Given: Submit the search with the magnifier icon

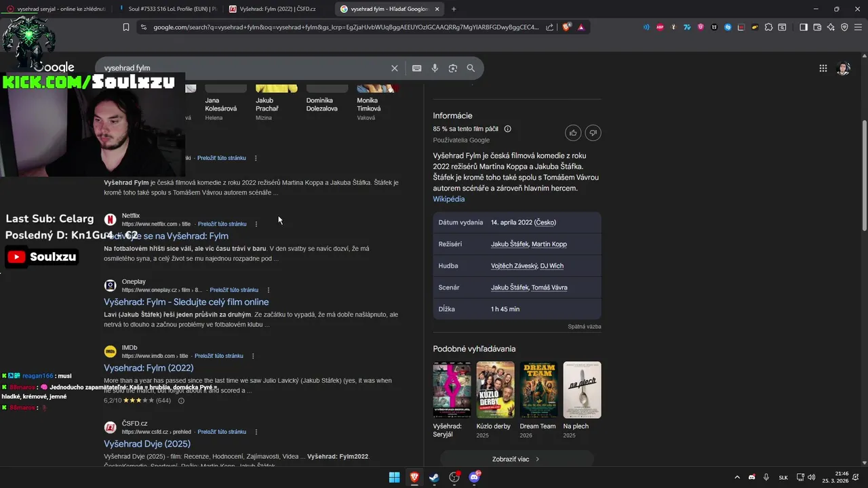Looking at the screenshot, I should (x=471, y=68).
